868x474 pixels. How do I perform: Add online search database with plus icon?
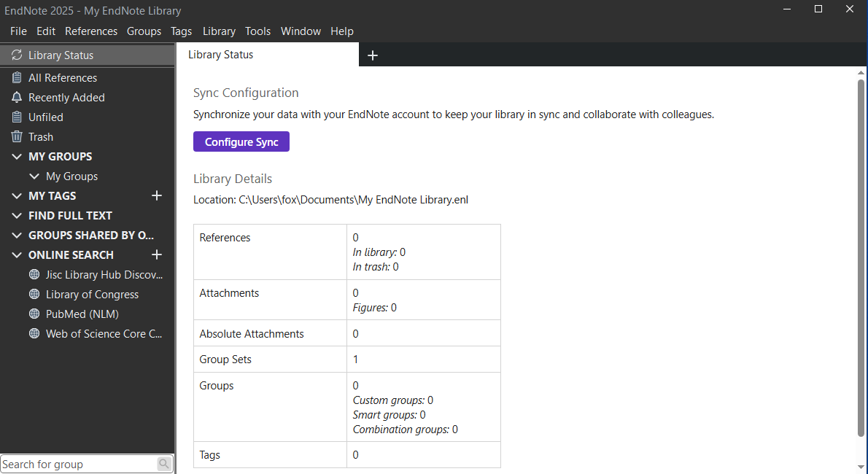pyautogui.click(x=156, y=255)
